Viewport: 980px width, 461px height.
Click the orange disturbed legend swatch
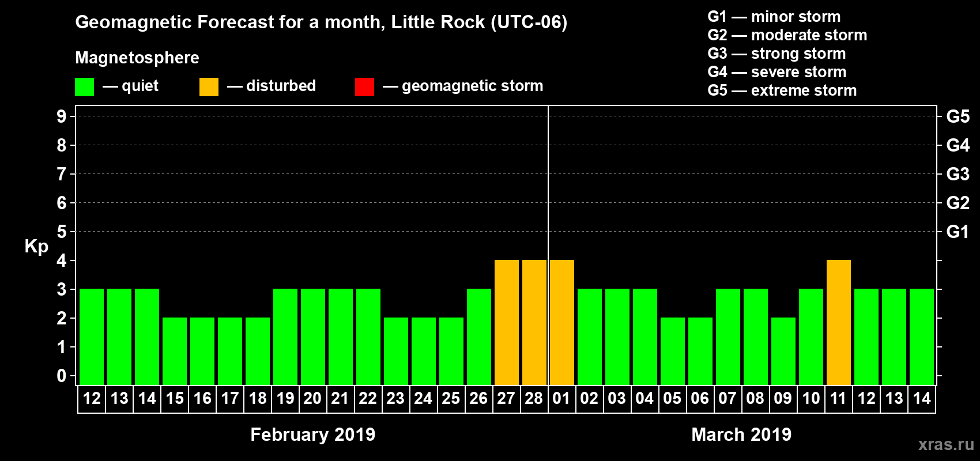pyautogui.click(x=209, y=87)
